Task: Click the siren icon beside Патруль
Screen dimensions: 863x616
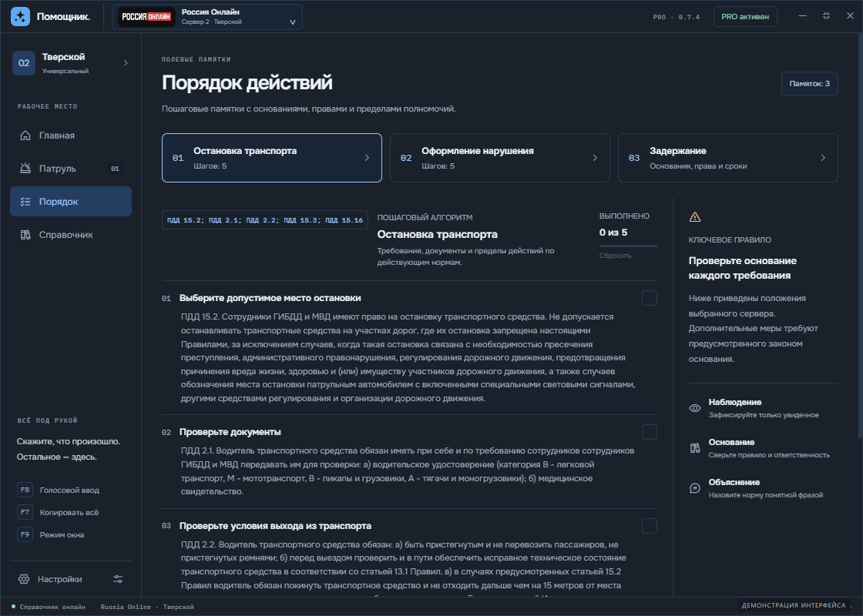Action: [x=25, y=169]
